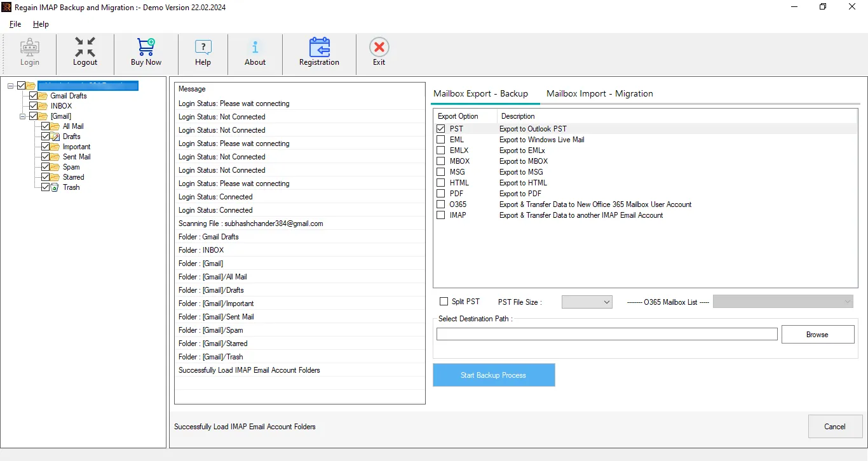
Task: Click the red Exit icon
Action: pos(379,48)
